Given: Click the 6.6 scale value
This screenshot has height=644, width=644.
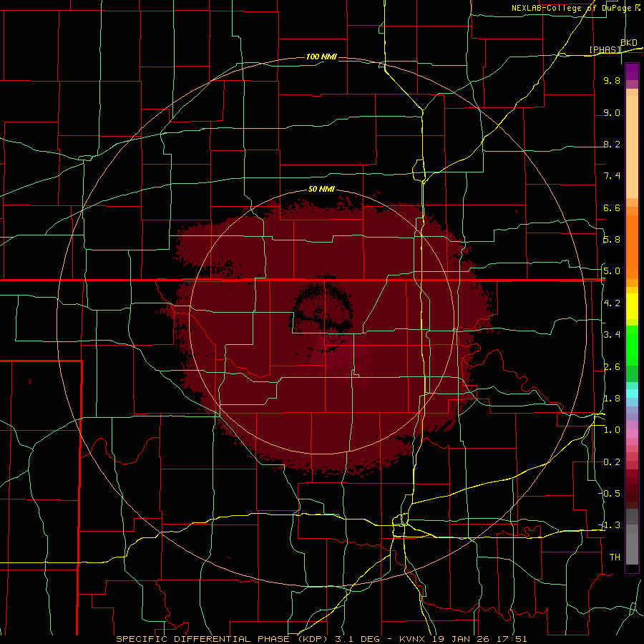Looking at the screenshot, I should [x=612, y=208].
